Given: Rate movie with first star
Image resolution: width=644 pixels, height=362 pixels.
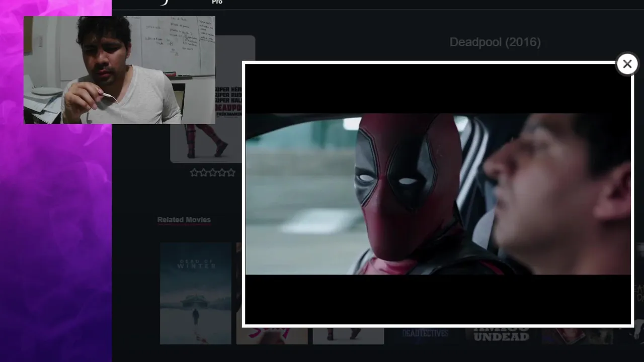Looking at the screenshot, I should tap(194, 172).
